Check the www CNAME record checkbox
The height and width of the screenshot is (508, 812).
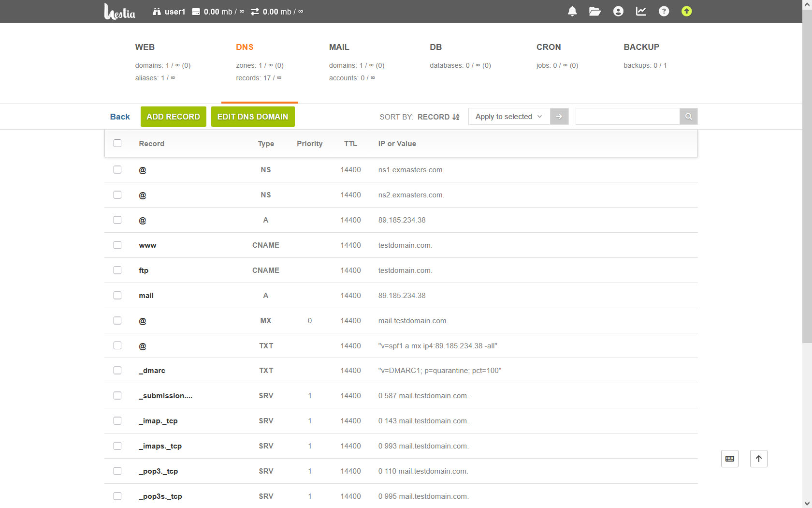(117, 245)
